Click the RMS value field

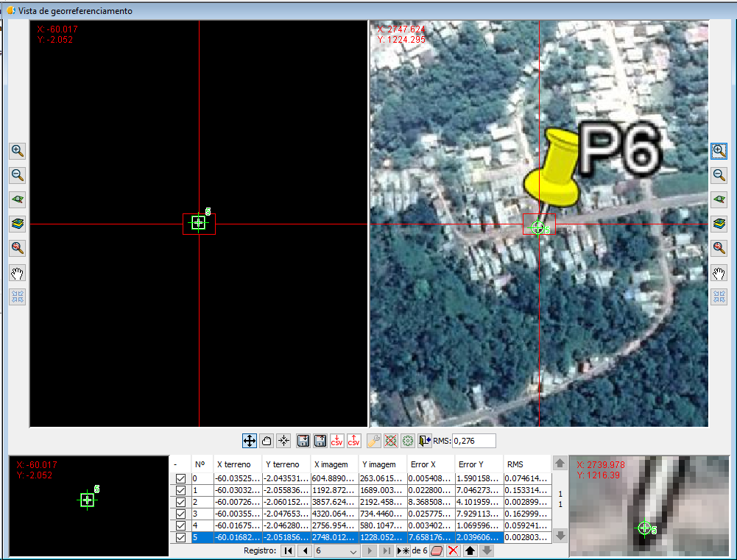[473, 441]
